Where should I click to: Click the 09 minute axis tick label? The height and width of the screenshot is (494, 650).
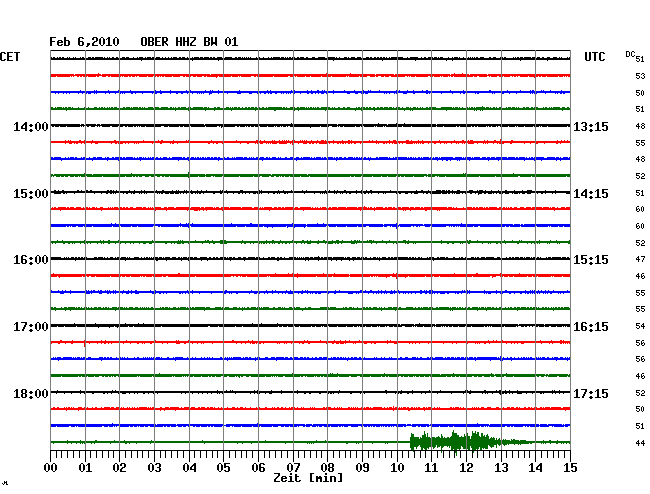pyautogui.click(x=362, y=467)
